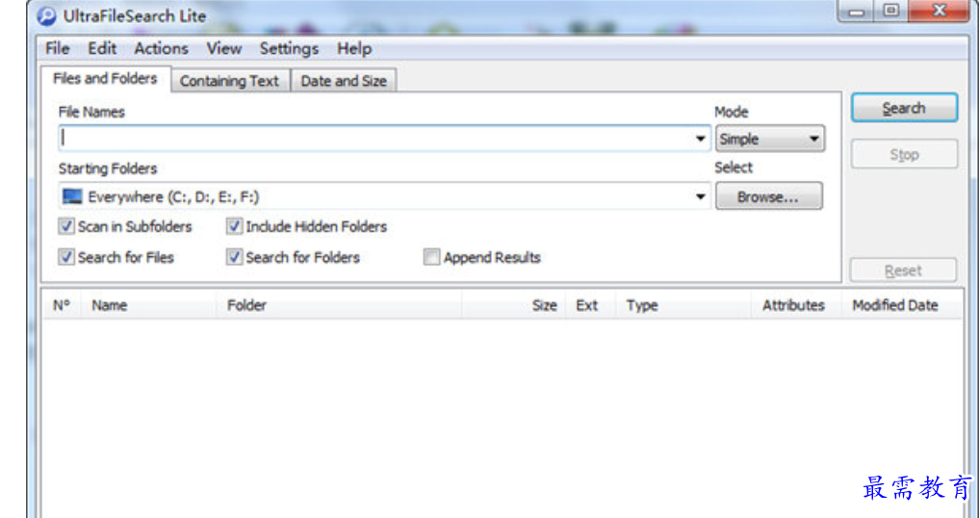Enable the Append Results checkbox
The image size is (980, 518).
tap(432, 257)
